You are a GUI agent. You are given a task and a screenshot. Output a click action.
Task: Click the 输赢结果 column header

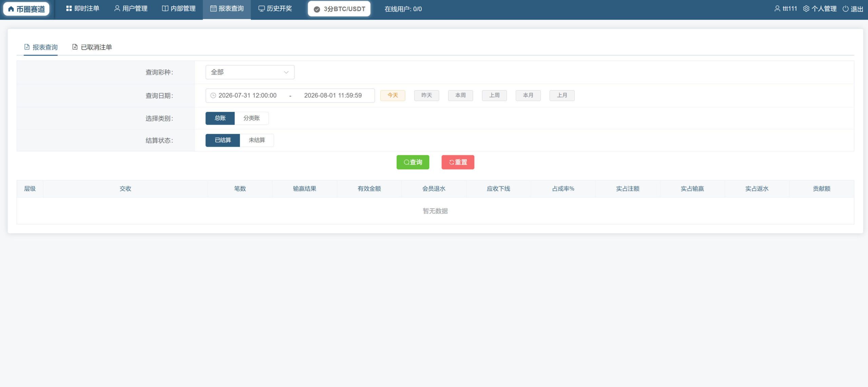[x=304, y=189]
